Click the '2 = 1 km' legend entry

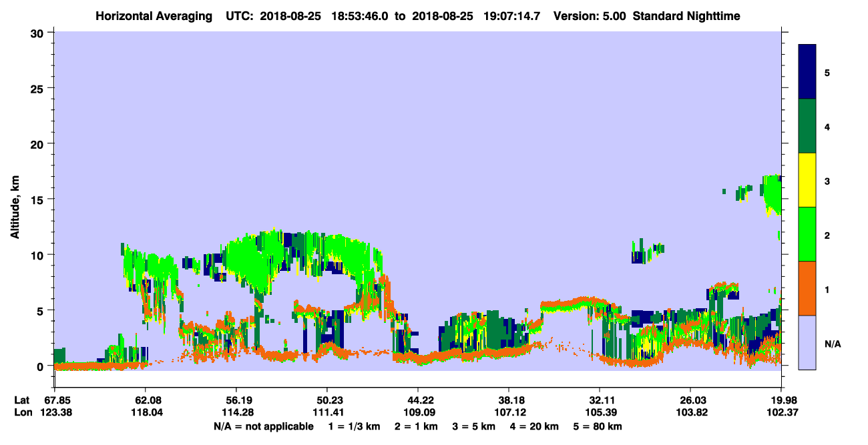click(416, 426)
